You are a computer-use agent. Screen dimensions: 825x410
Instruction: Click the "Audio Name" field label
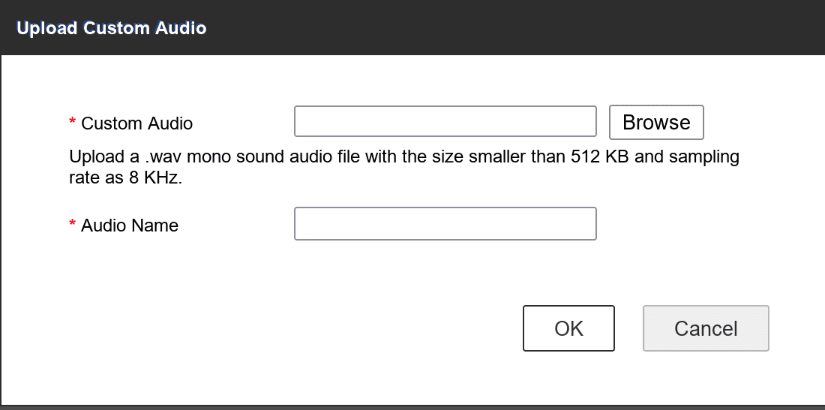tap(129, 226)
